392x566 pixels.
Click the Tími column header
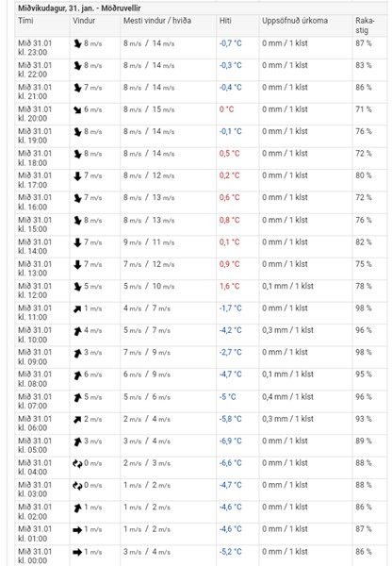(x=25, y=21)
